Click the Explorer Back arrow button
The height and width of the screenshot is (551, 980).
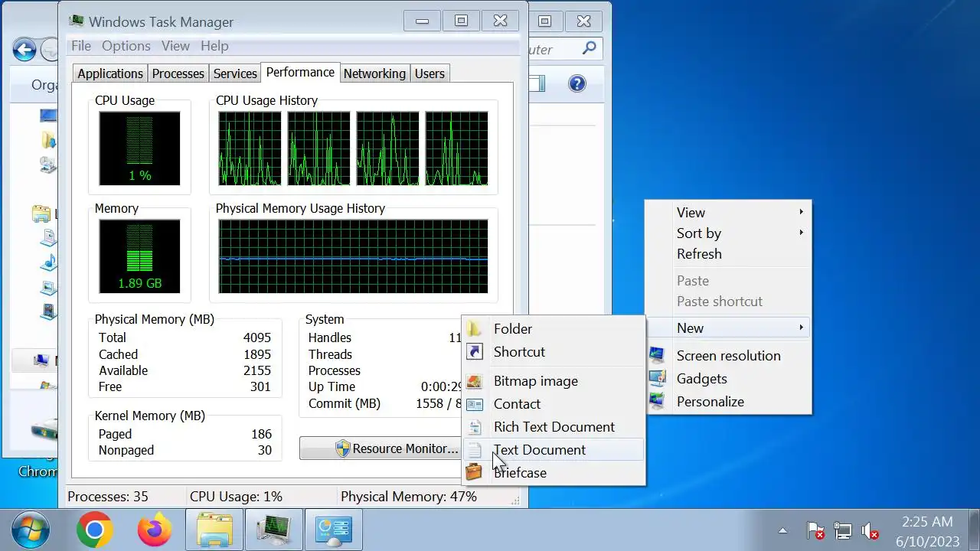[24, 51]
